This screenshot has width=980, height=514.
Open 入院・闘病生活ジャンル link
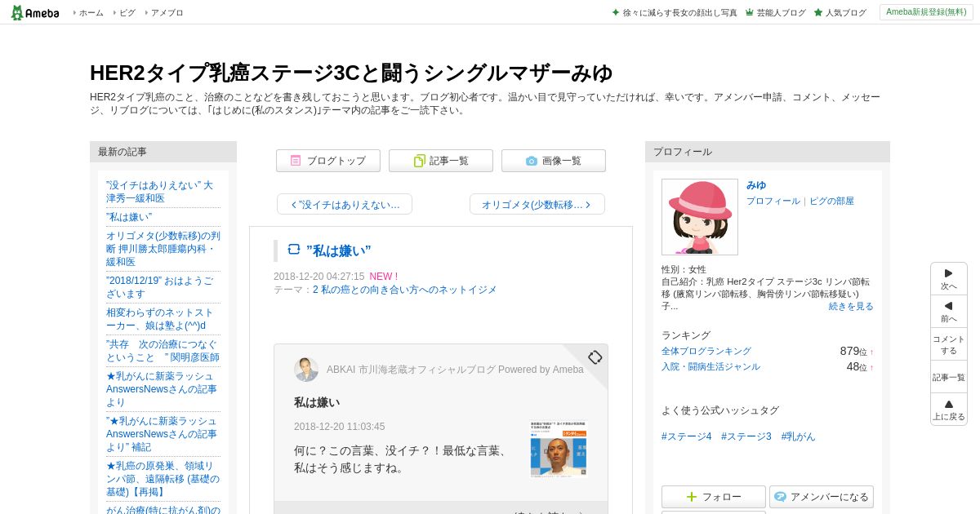click(710, 366)
